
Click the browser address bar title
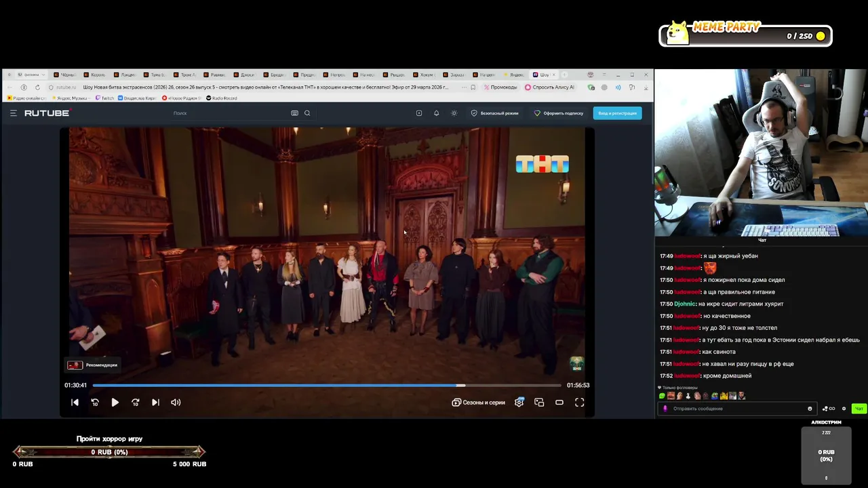point(266,87)
